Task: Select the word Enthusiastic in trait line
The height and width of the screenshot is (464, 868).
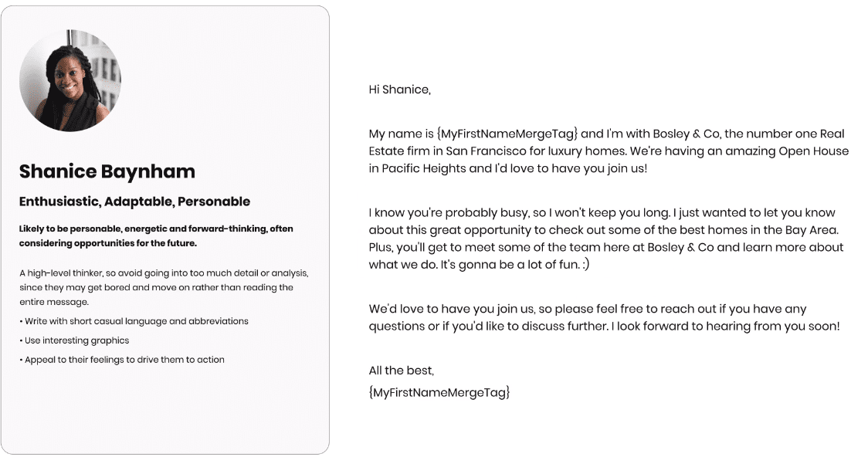Action: [59, 202]
